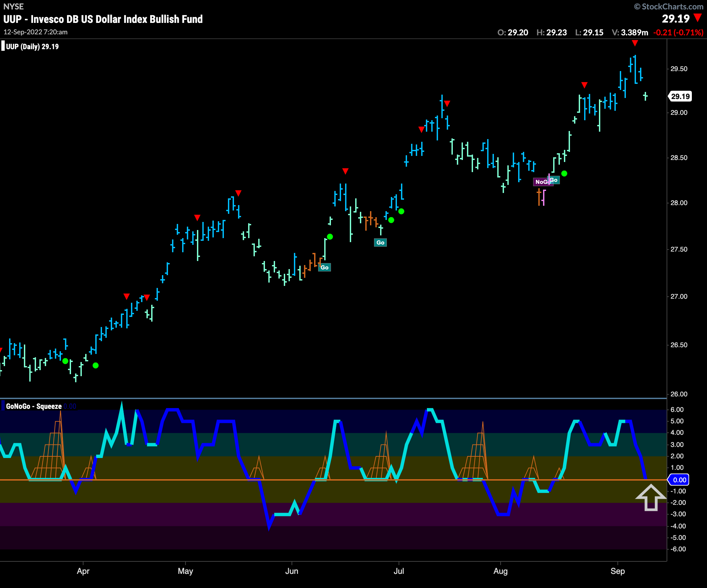This screenshot has width=707, height=588.
Task: Click the GoNoGo - Squeeze panel label
Action: (34, 406)
